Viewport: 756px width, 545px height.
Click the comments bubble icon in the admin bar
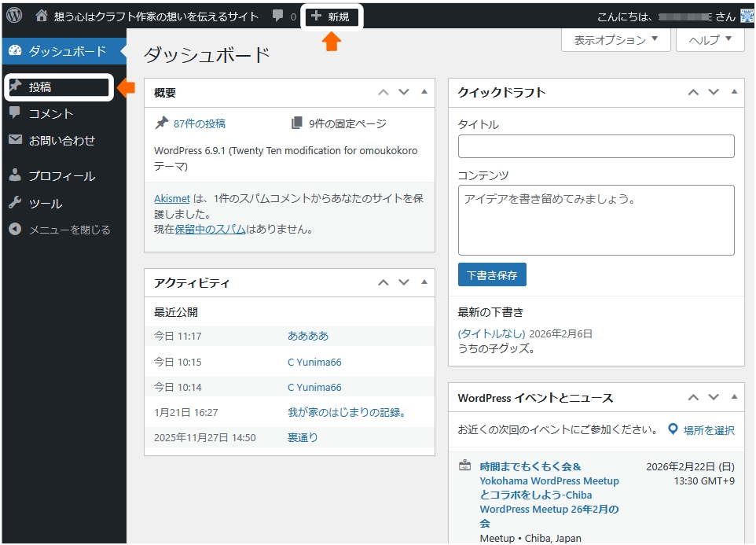tap(277, 16)
